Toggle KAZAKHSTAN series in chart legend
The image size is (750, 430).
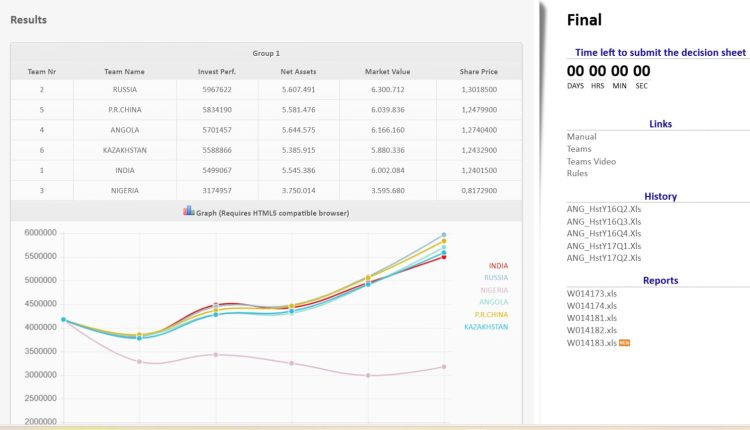coord(486,327)
